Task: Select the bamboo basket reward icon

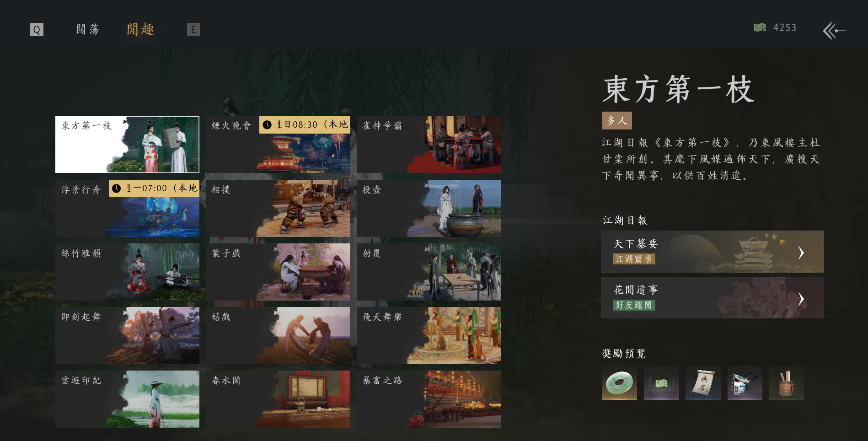Action: [x=786, y=383]
